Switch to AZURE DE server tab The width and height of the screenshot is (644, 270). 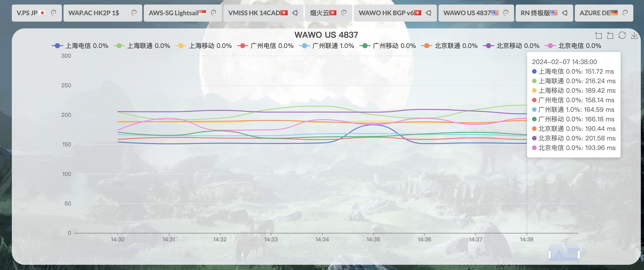(604, 13)
